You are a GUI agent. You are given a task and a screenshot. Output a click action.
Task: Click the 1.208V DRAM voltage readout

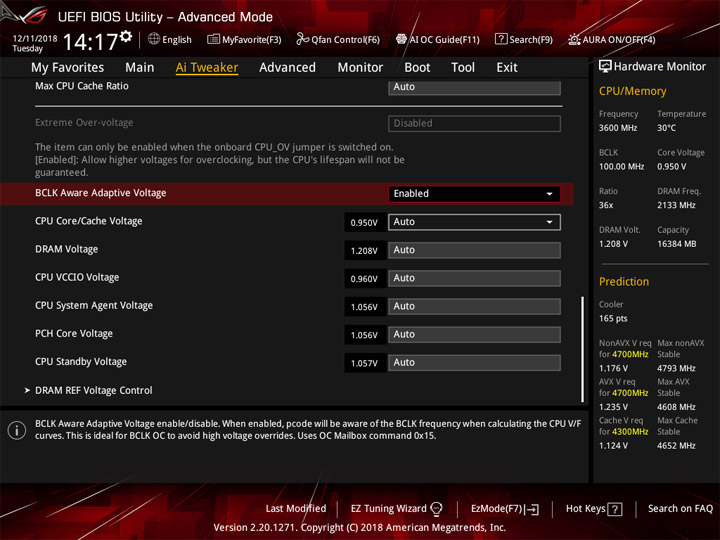(364, 251)
